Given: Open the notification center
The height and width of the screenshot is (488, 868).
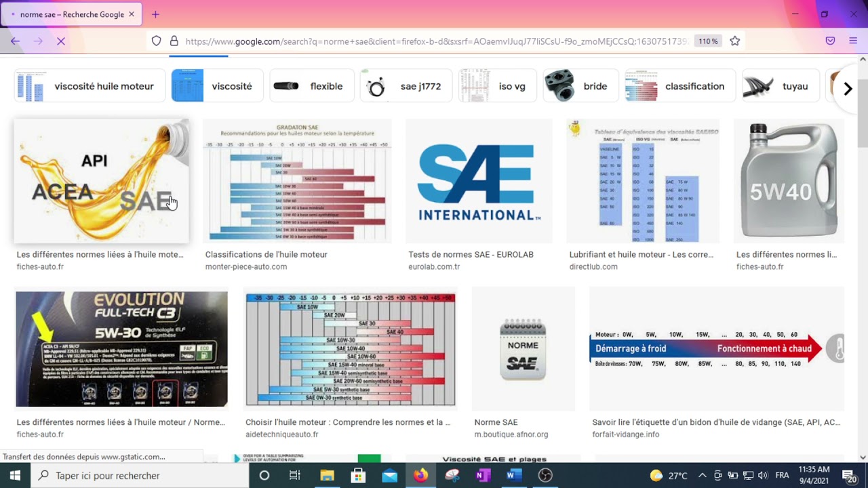Looking at the screenshot, I should click(850, 475).
